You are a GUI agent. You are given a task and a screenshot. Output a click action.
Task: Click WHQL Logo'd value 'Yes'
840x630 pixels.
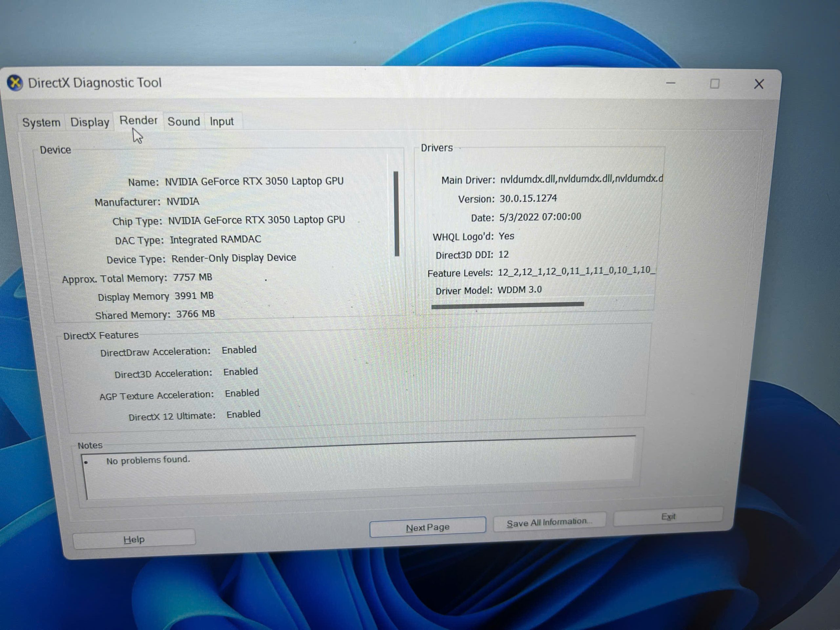point(506,236)
